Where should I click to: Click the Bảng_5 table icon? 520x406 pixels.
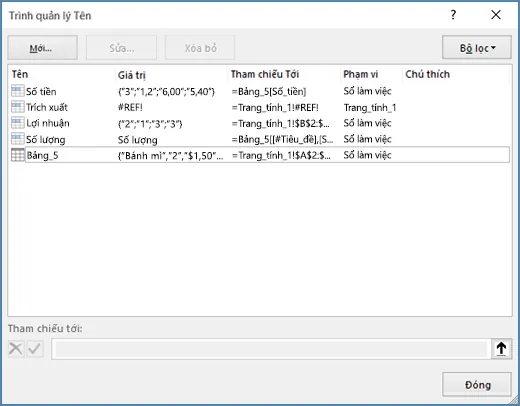click(17, 155)
